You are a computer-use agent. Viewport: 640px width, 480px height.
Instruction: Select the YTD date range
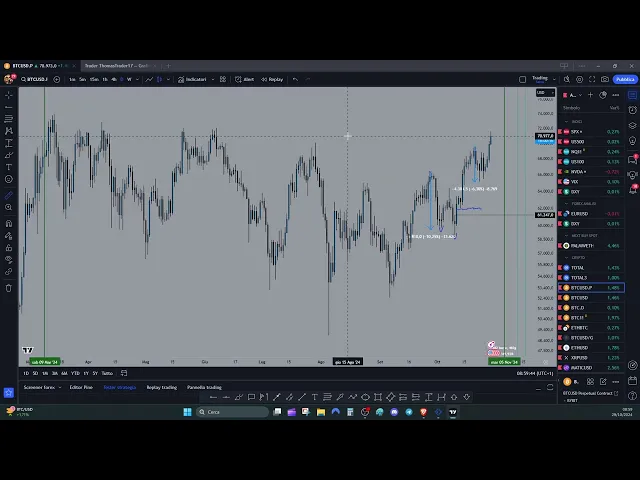[75, 373]
